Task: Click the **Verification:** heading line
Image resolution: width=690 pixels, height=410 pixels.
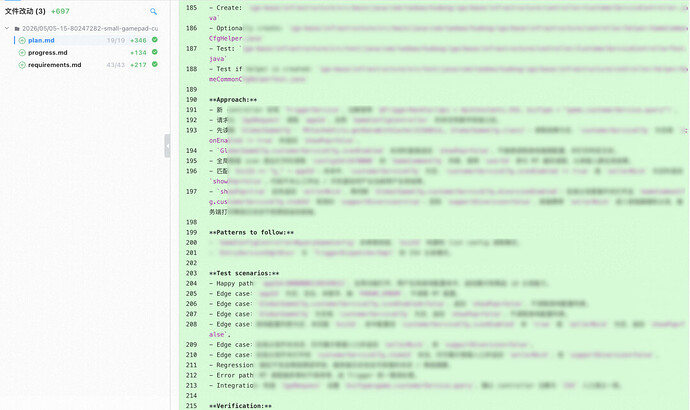Action: [240, 406]
